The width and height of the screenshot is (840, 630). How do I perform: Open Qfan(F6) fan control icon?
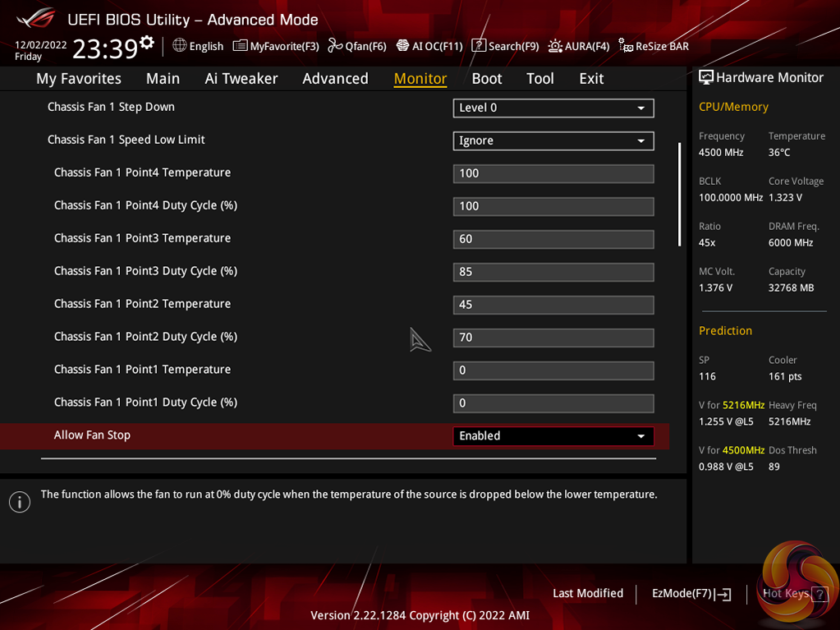click(335, 45)
